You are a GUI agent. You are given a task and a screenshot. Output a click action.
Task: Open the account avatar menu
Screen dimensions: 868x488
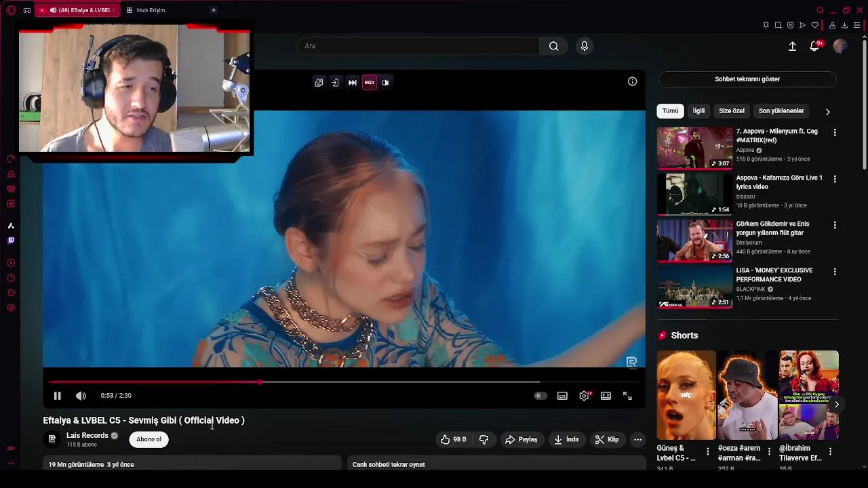840,46
